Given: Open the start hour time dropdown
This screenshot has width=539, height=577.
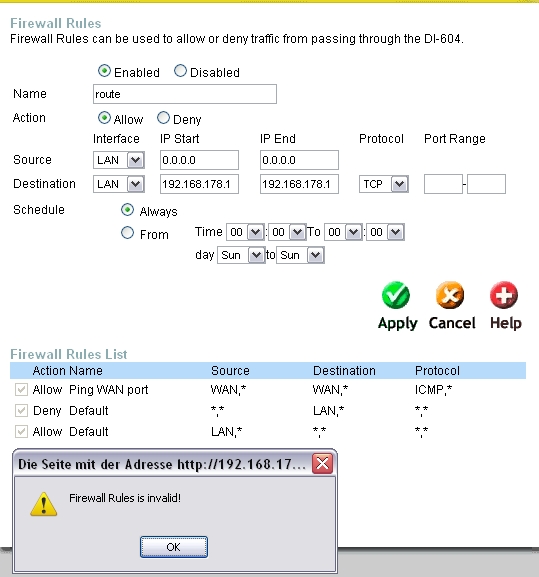Looking at the screenshot, I should [245, 232].
